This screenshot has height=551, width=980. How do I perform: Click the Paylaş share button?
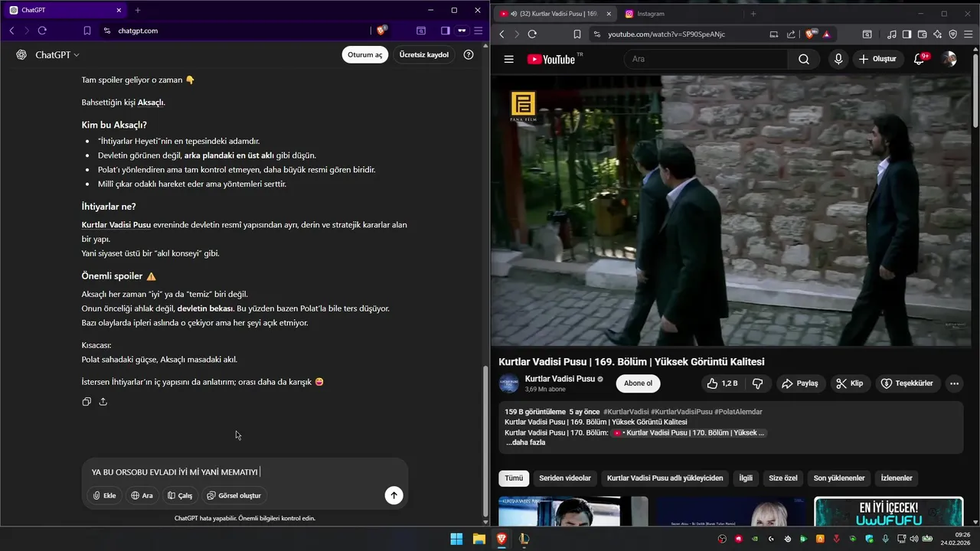click(x=800, y=383)
